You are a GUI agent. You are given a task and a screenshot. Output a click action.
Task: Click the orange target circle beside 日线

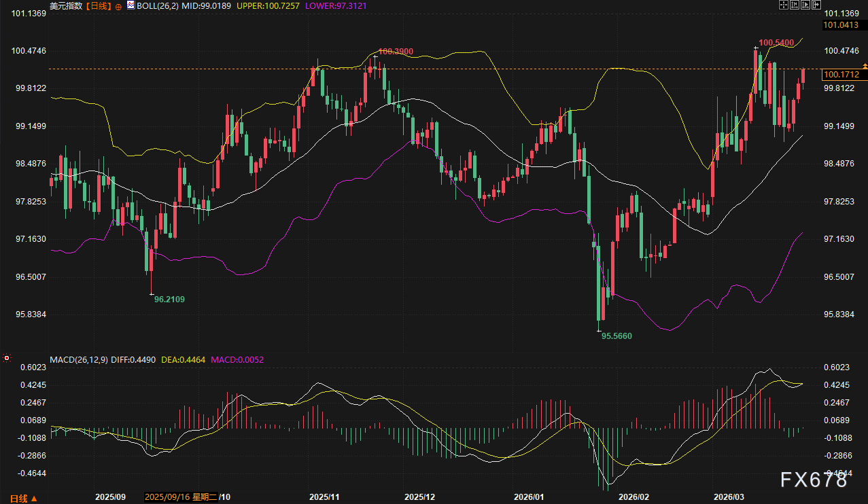click(118, 5)
